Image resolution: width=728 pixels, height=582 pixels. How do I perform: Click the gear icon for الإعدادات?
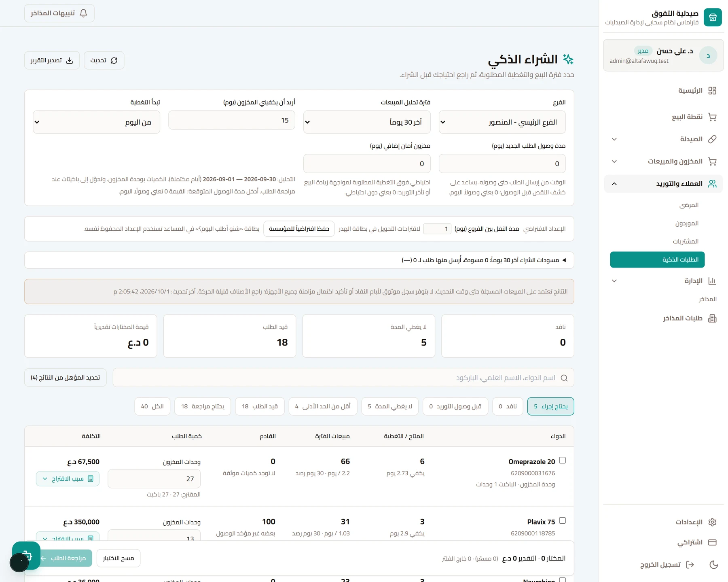pos(712,522)
